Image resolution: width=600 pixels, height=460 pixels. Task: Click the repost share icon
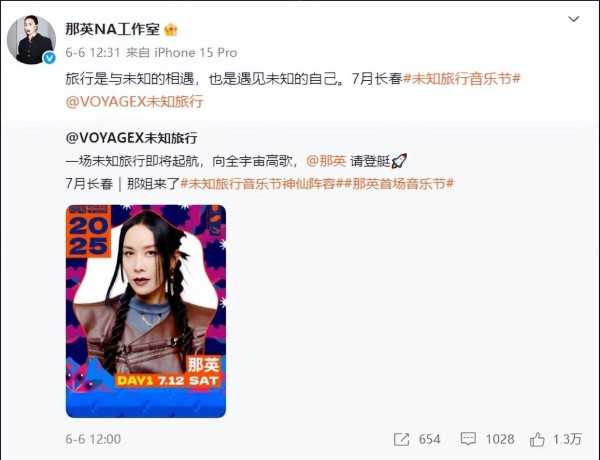pos(401,439)
